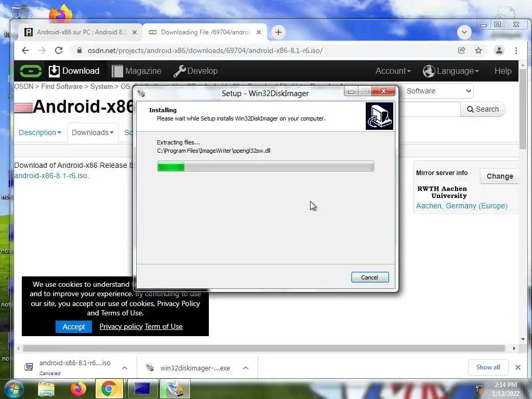
Task: Open the Windows Start menu
Action: pyautogui.click(x=14, y=389)
